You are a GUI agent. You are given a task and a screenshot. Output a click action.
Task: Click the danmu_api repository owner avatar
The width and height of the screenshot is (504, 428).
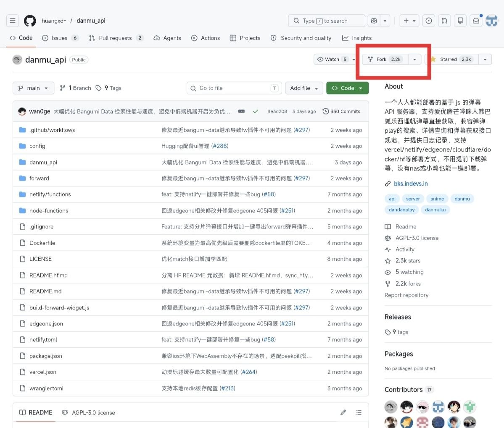17,60
